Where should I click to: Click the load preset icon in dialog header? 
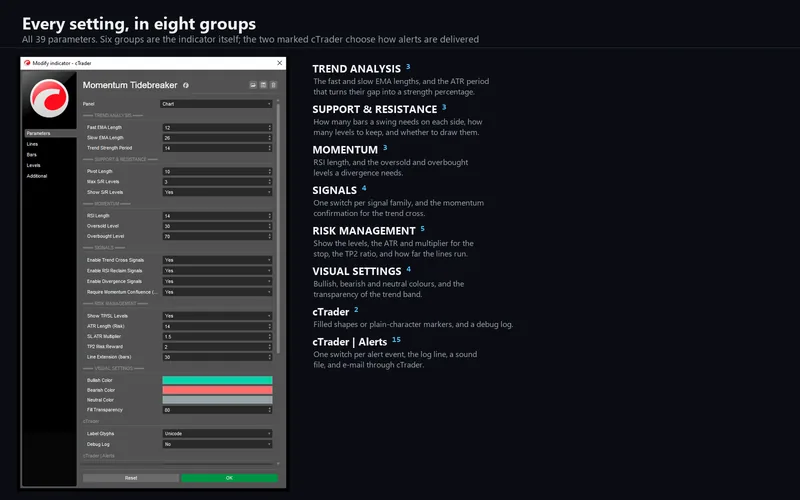(x=253, y=85)
